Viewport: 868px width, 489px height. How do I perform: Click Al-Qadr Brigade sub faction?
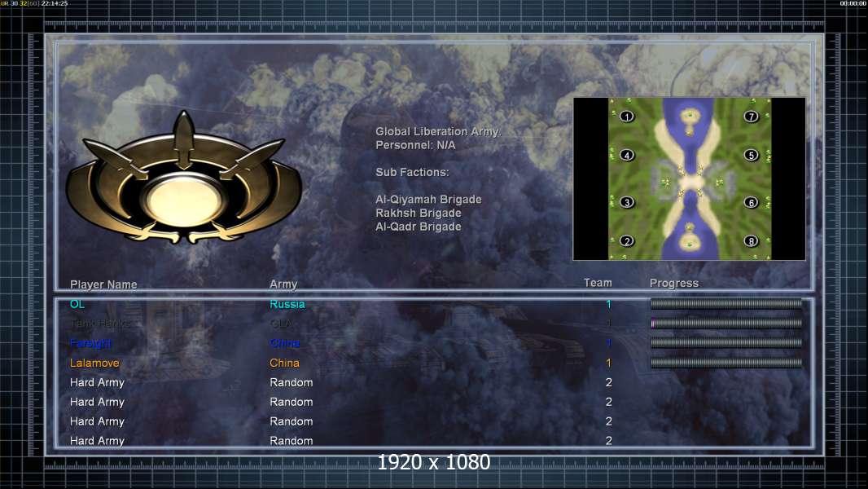pos(418,227)
